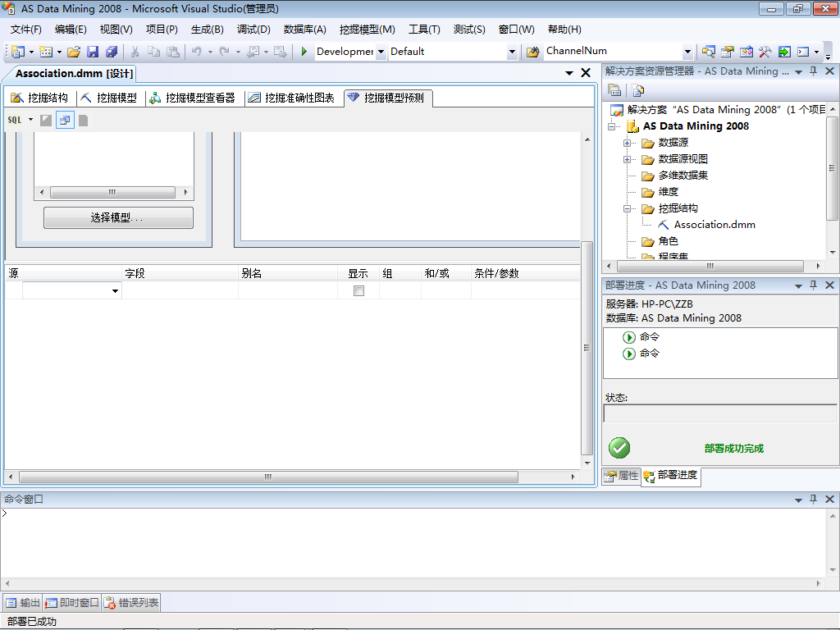The width and height of the screenshot is (840, 630).
Task: Open the 挖掘模型(M) menu
Action: coord(367,30)
